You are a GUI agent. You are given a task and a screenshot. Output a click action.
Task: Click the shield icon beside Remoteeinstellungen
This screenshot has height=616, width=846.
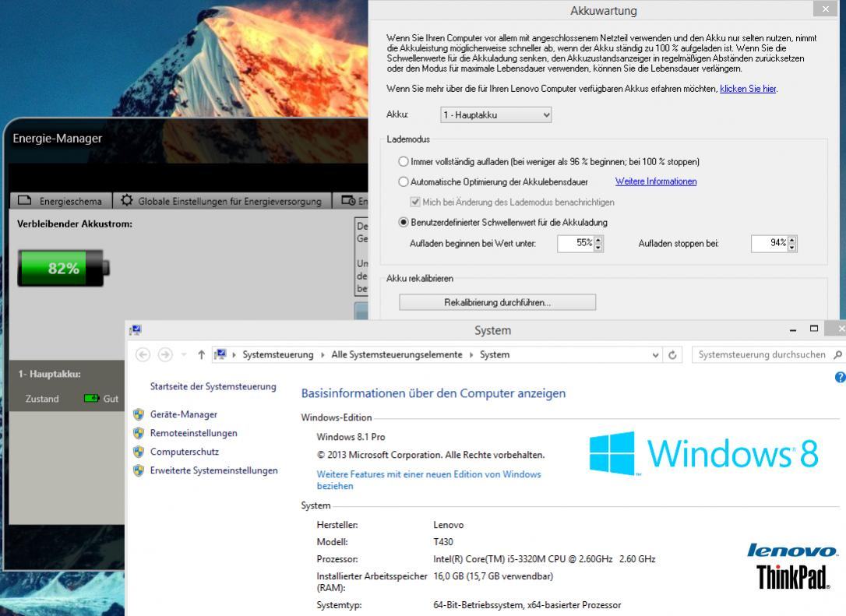point(139,433)
